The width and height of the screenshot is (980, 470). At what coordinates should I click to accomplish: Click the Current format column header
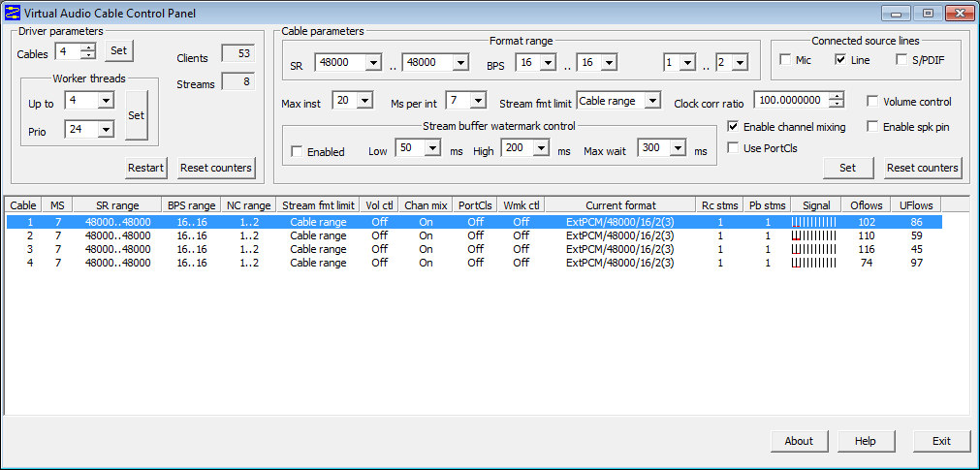coord(620,205)
